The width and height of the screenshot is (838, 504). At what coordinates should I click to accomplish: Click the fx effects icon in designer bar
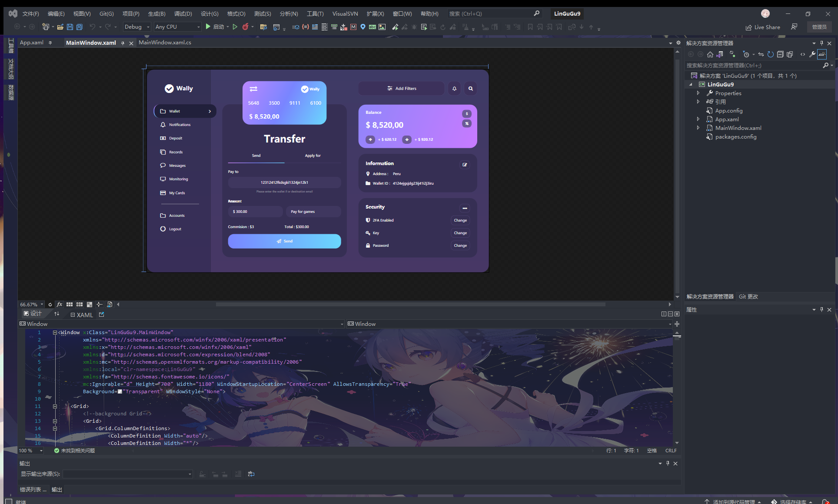(60, 305)
